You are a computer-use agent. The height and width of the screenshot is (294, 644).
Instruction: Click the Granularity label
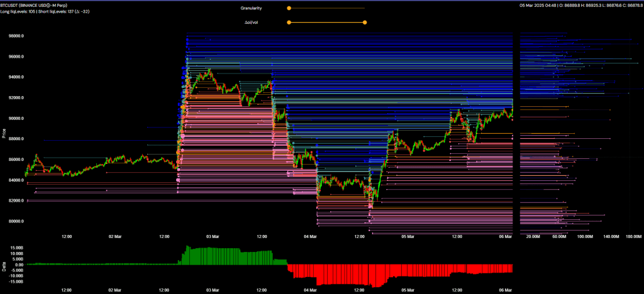pos(252,8)
